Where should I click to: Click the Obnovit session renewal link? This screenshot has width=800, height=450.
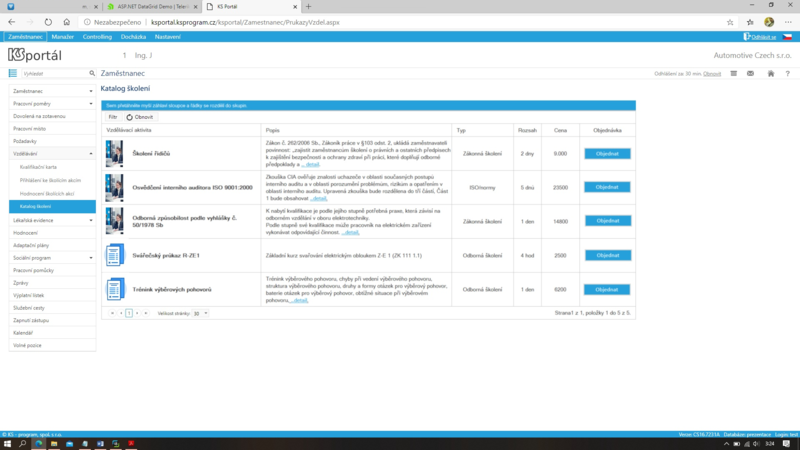click(x=712, y=73)
